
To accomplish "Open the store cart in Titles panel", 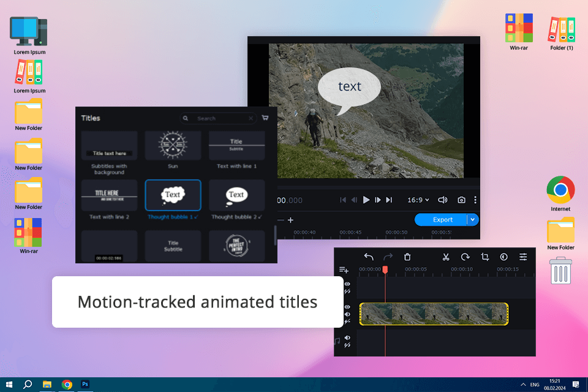I will coord(265,118).
